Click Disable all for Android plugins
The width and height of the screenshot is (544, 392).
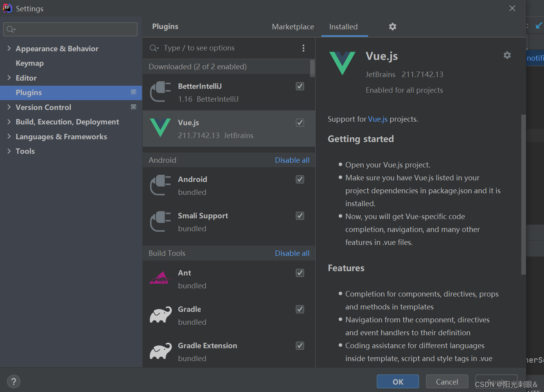292,160
